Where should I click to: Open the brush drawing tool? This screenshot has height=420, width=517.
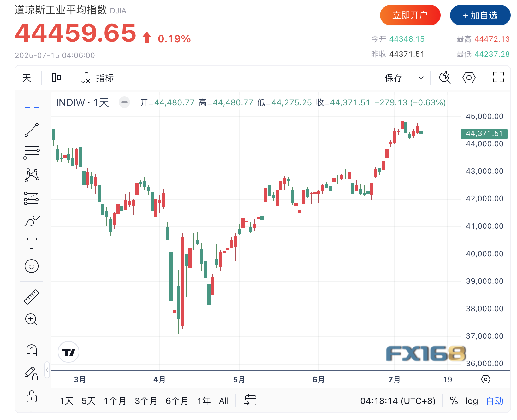pyautogui.click(x=32, y=221)
